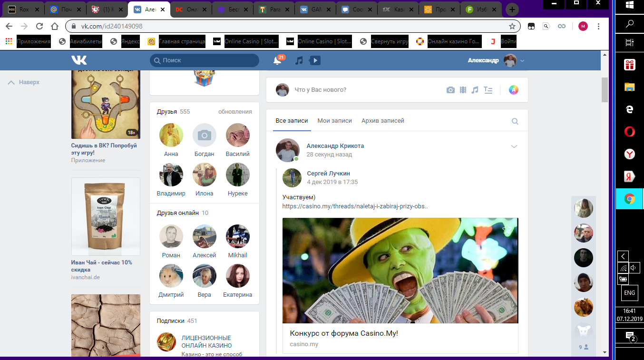
Task: Switch to the Мои записи tab
Action: click(x=334, y=120)
